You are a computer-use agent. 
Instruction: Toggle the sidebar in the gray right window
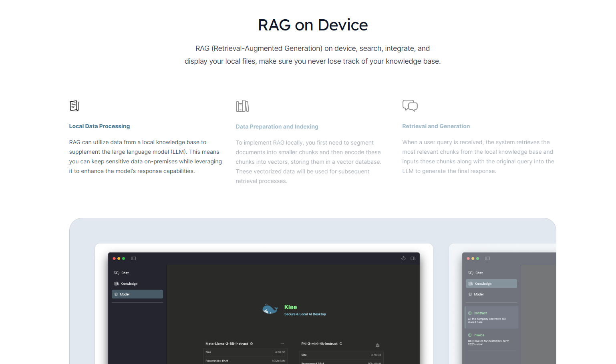coord(487,258)
